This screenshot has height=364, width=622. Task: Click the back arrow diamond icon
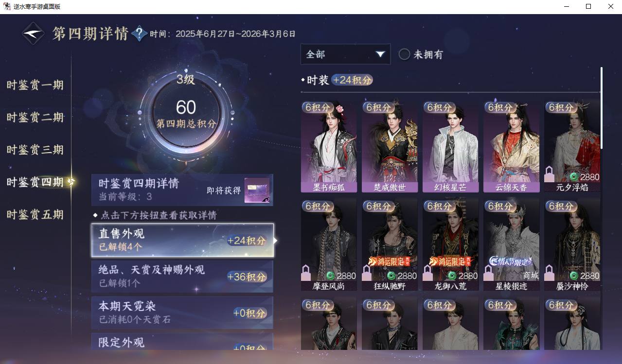point(33,34)
